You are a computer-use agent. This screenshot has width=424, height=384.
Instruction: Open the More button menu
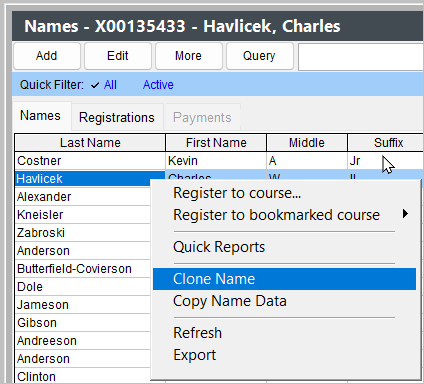(x=189, y=56)
